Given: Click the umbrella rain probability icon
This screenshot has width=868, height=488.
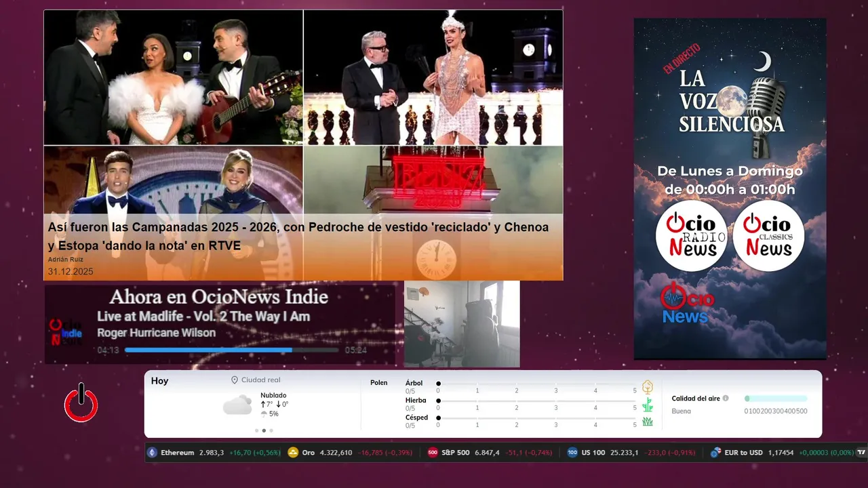Looking at the screenshot, I should coord(264,414).
